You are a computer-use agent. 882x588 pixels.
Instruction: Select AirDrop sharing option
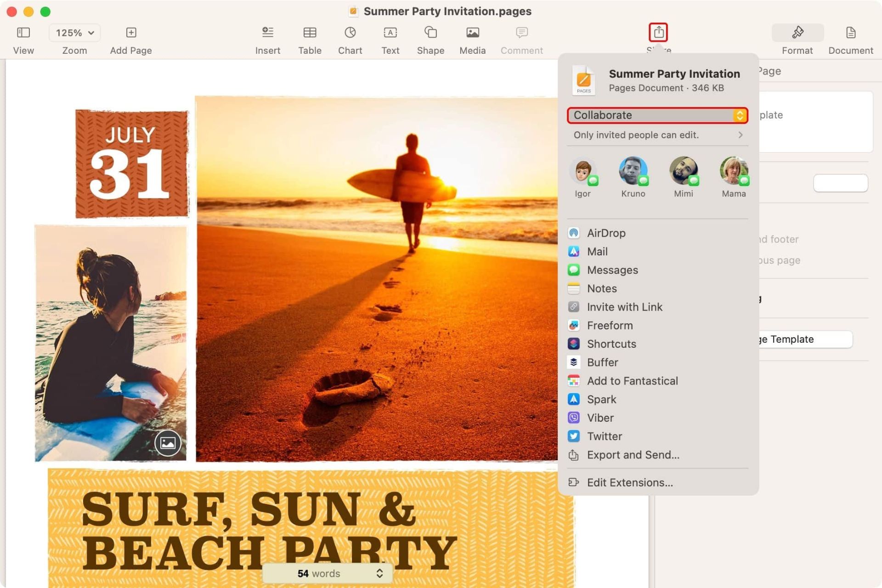click(606, 232)
